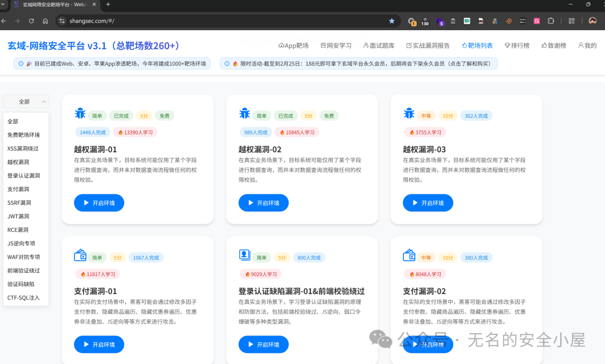The height and width of the screenshot is (364, 605).
Task: Click the 1448人完成 tag
Action: click(92, 132)
